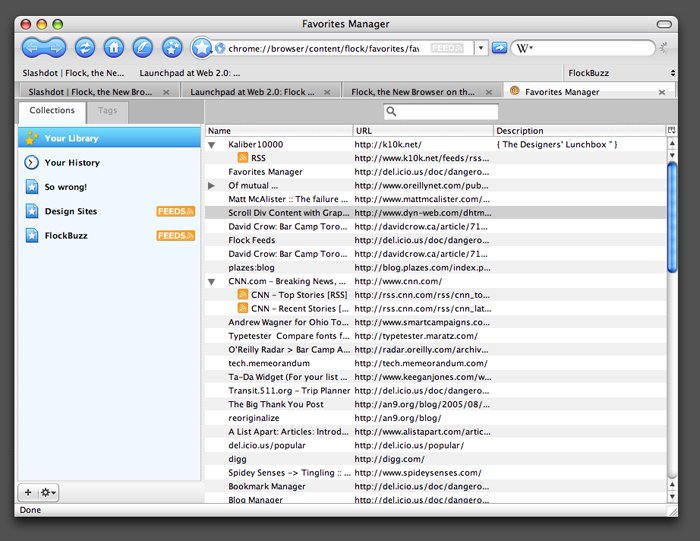Select the reoriginalize row
Screen dimensions: 700x541
[435, 418]
